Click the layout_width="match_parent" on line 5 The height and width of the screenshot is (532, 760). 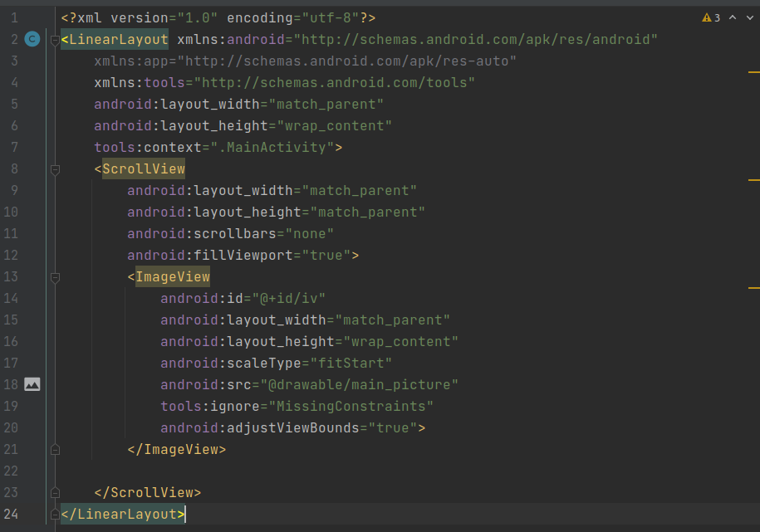tap(239, 105)
